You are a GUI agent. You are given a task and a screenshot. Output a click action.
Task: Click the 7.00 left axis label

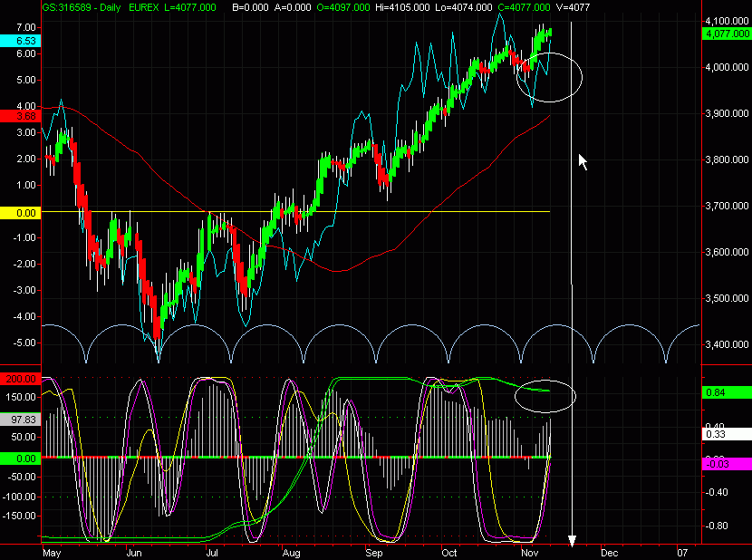tap(26, 27)
